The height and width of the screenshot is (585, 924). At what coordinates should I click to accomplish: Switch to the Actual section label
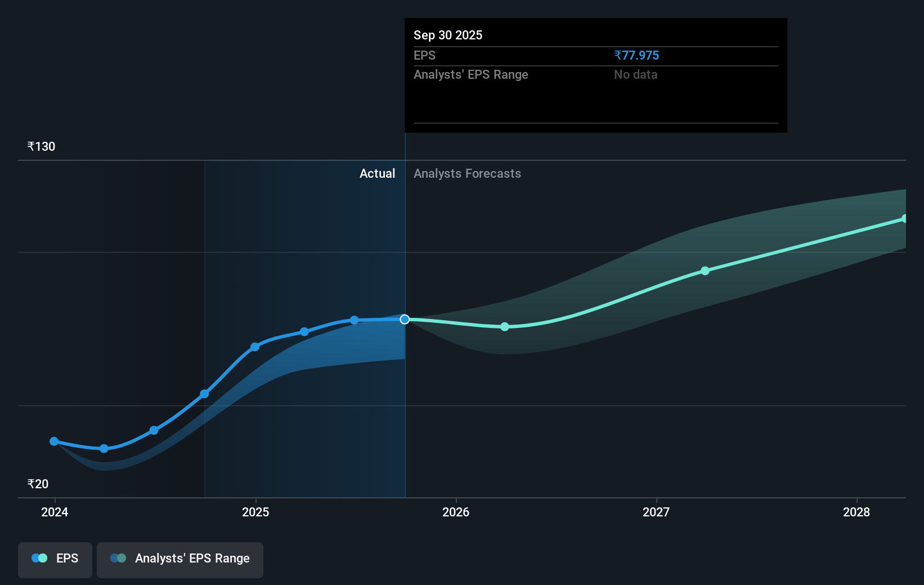click(377, 173)
